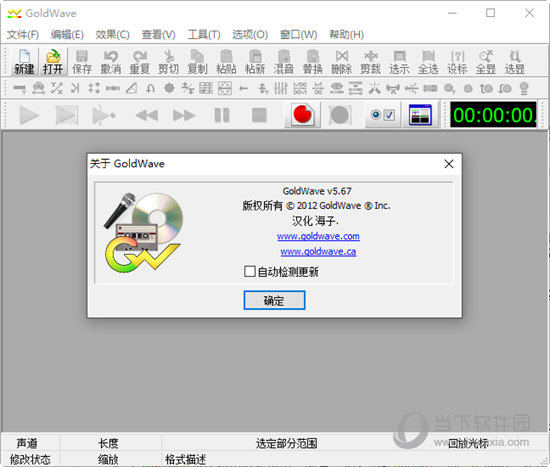Click the play selection button
The width and height of the screenshot is (550, 467).
(67, 115)
